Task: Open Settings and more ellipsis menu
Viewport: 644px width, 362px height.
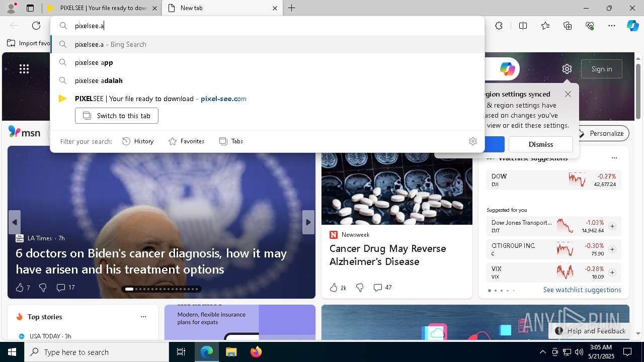Action: (612, 26)
